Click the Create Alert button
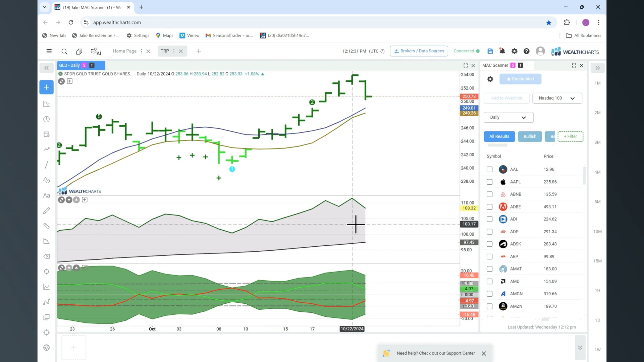Screen dimensions: 644x362 [520, 79]
